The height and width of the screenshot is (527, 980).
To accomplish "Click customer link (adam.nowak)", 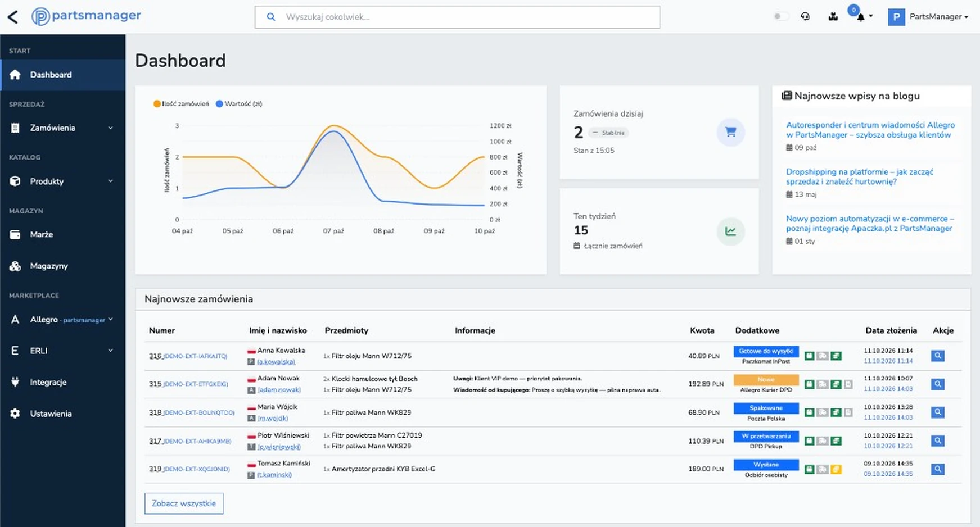I will click(x=279, y=390).
